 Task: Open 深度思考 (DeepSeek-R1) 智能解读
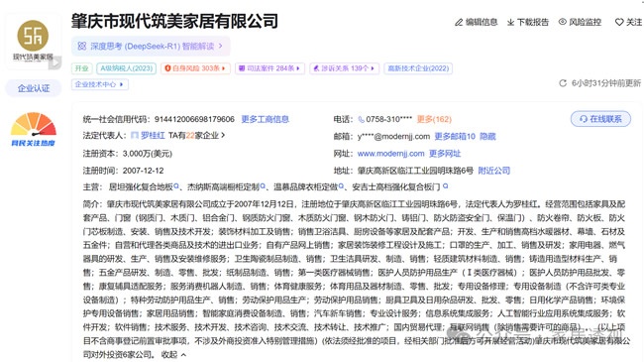click(x=151, y=46)
